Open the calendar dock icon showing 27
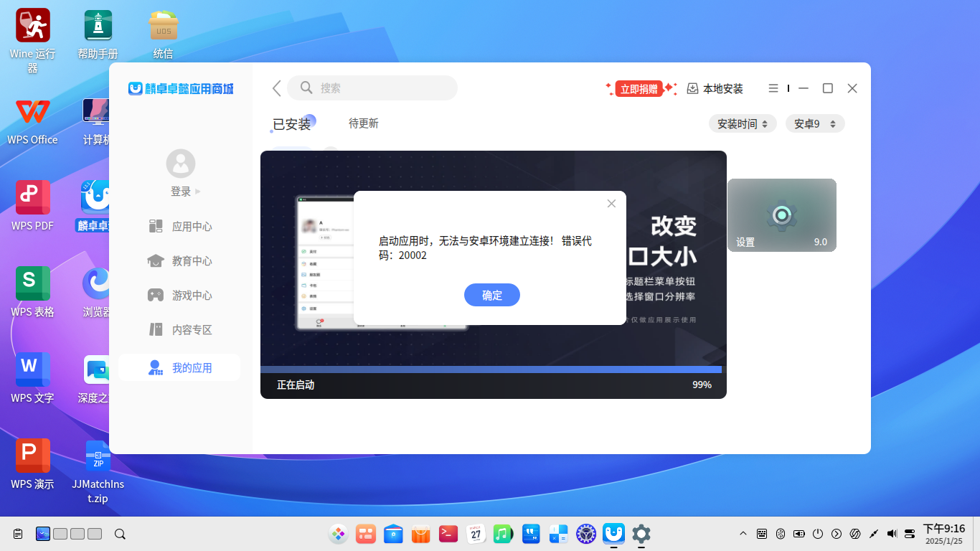The image size is (980, 551). 476,534
